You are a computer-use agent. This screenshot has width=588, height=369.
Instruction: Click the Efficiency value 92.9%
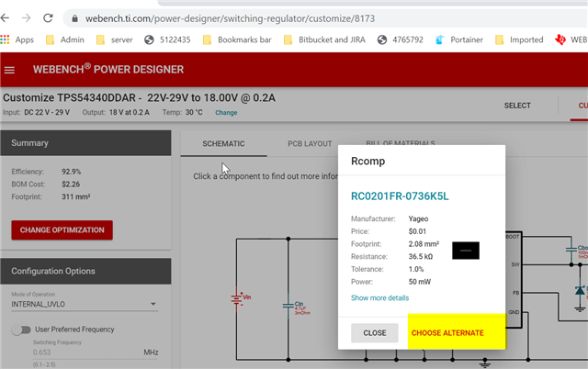pyautogui.click(x=72, y=172)
